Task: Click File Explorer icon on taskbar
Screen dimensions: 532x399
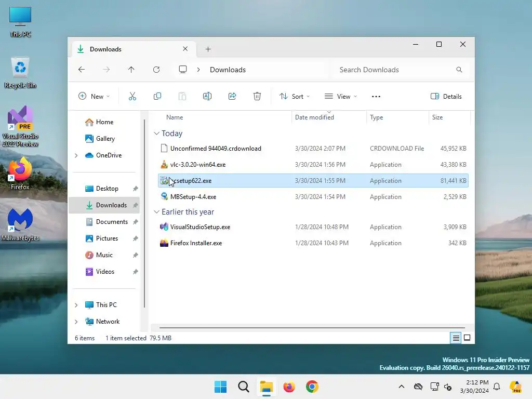Action: click(267, 387)
